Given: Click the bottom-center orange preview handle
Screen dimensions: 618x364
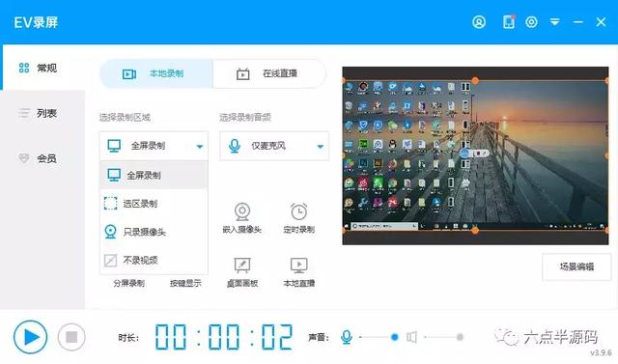Looking at the screenshot, I should point(475,230).
